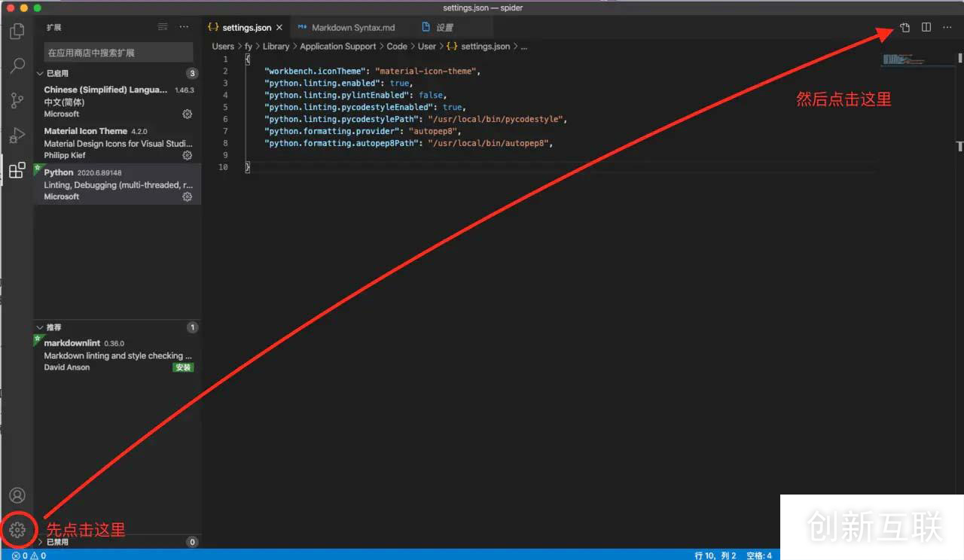Click the 空格: 4 indentation status item
The width and height of the screenshot is (964, 560).
coord(759,555)
